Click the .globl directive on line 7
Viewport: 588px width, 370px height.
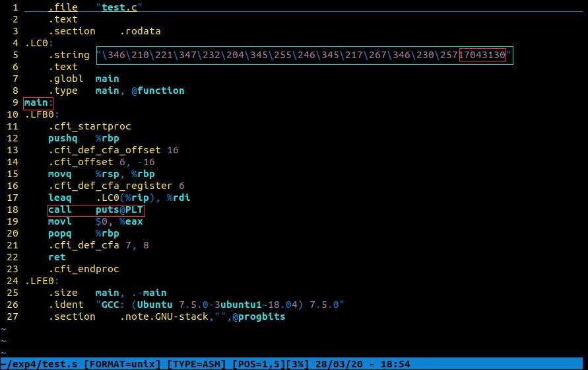(x=66, y=79)
